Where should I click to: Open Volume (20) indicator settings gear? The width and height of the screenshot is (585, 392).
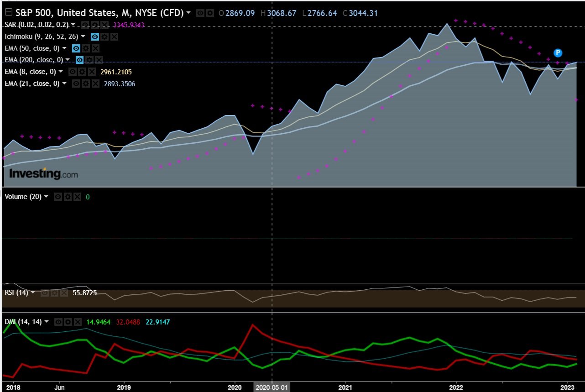click(68, 197)
